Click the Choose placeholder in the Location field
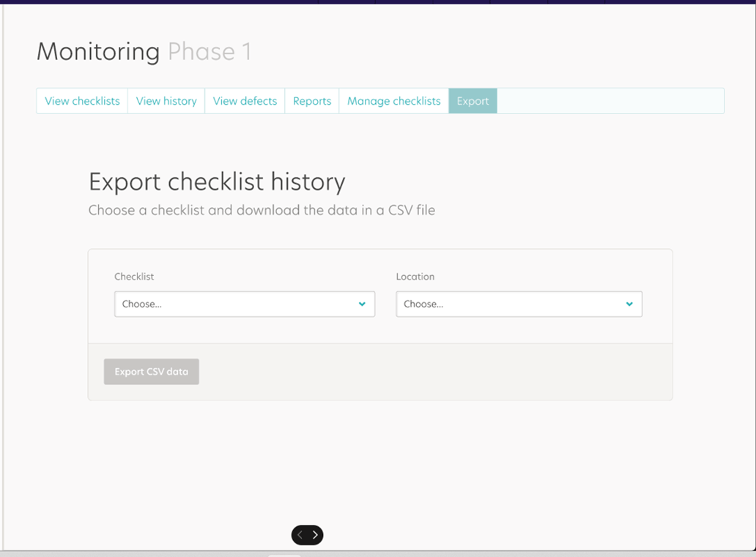This screenshot has height=557, width=756. pyautogui.click(x=423, y=304)
